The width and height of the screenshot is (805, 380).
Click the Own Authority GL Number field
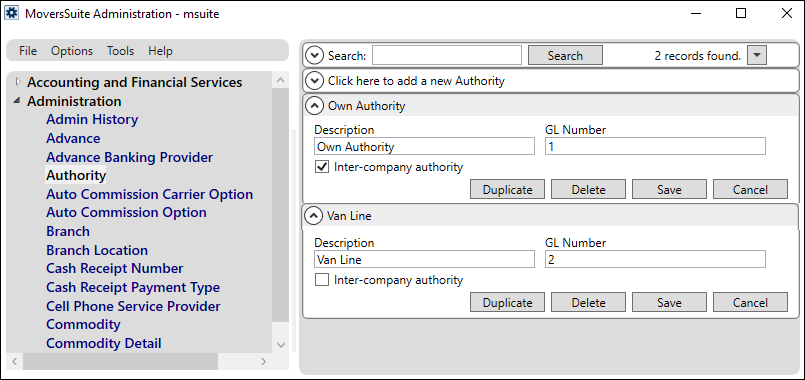(655, 146)
